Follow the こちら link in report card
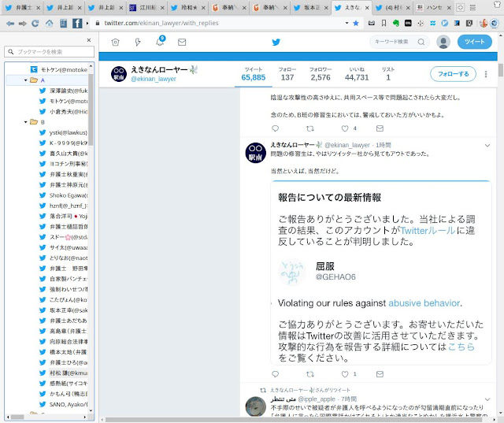This screenshot has width=504, height=423. tap(461, 347)
